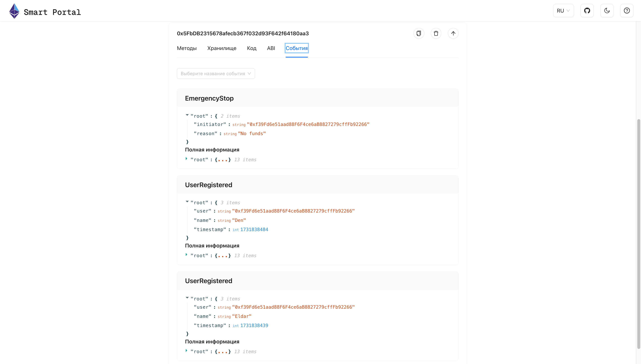Image resolution: width=641 pixels, height=364 pixels.
Task: Copy the contract address using copy icon
Action: [x=419, y=33]
